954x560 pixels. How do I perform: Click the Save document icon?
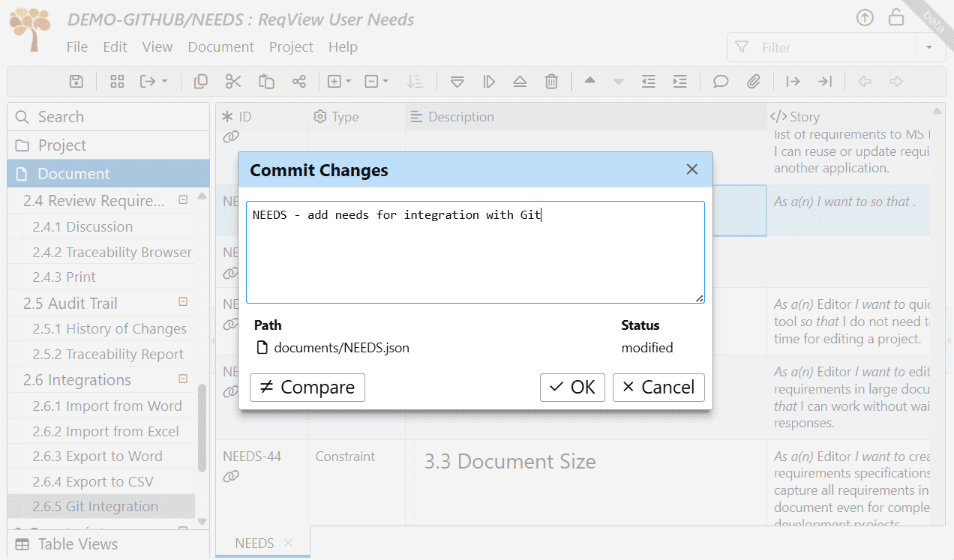(x=76, y=81)
